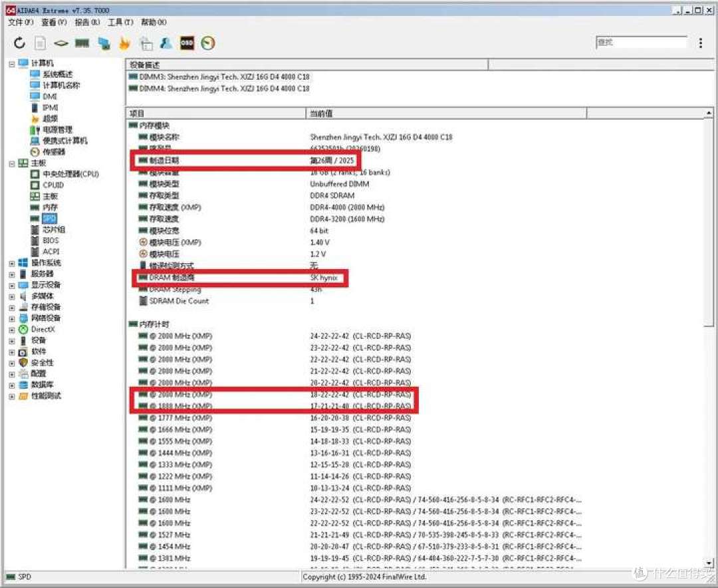718x588 pixels.
Task: Click the SDRAM Die Count row
Action: (x=226, y=301)
